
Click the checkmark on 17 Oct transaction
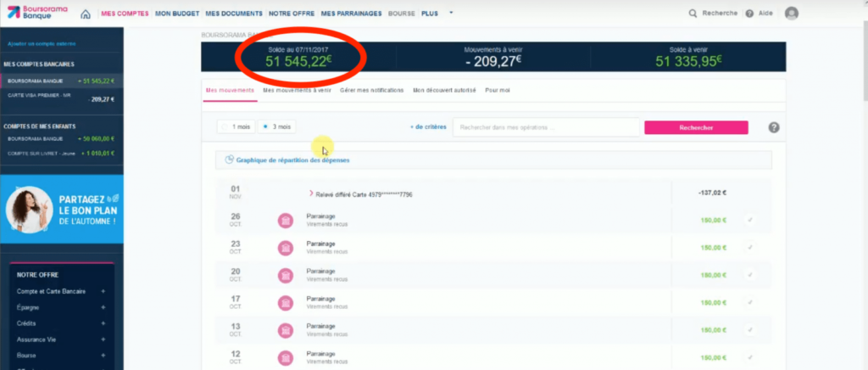749,303
